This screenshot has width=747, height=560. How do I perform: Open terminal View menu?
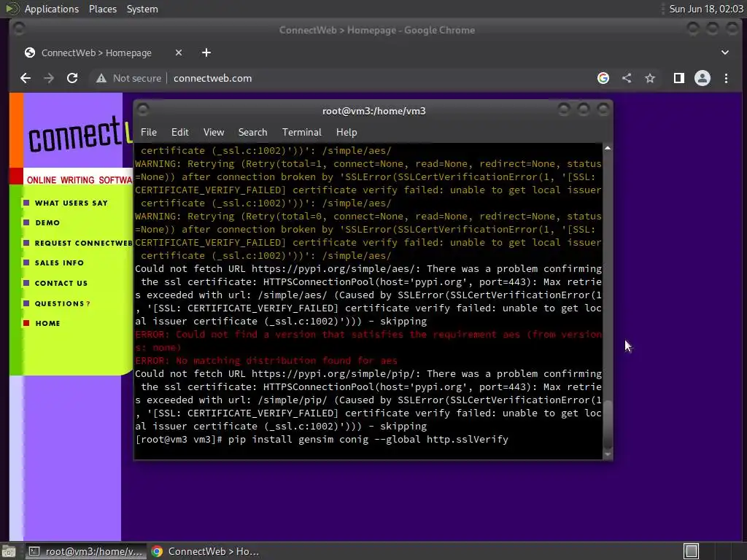214,132
